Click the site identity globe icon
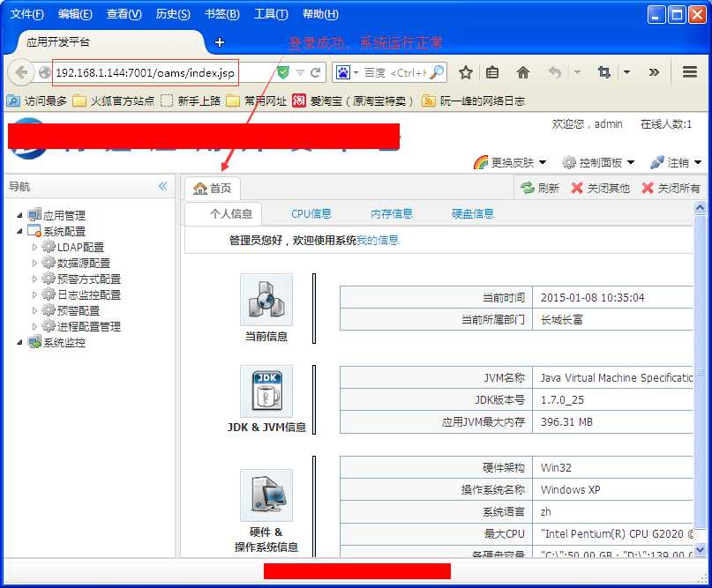 [x=44, y=72]
